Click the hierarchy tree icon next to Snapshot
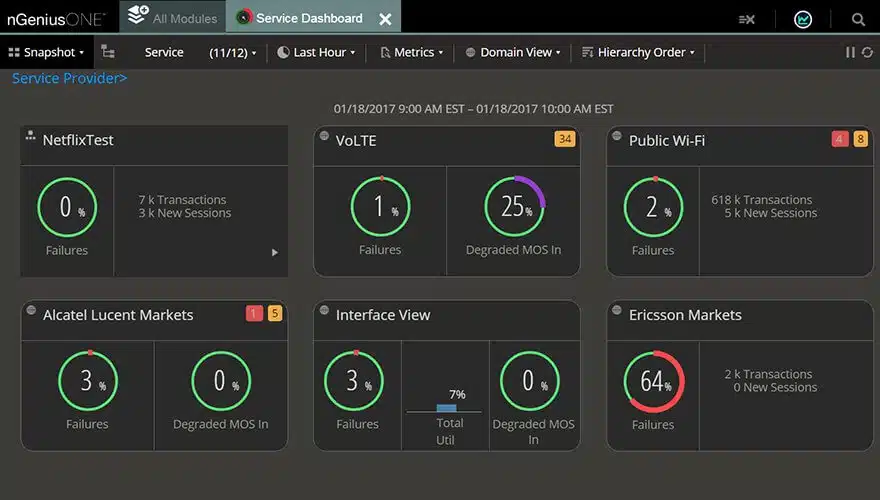The height and width of the screenshot is (500, 880). point(108,52)
